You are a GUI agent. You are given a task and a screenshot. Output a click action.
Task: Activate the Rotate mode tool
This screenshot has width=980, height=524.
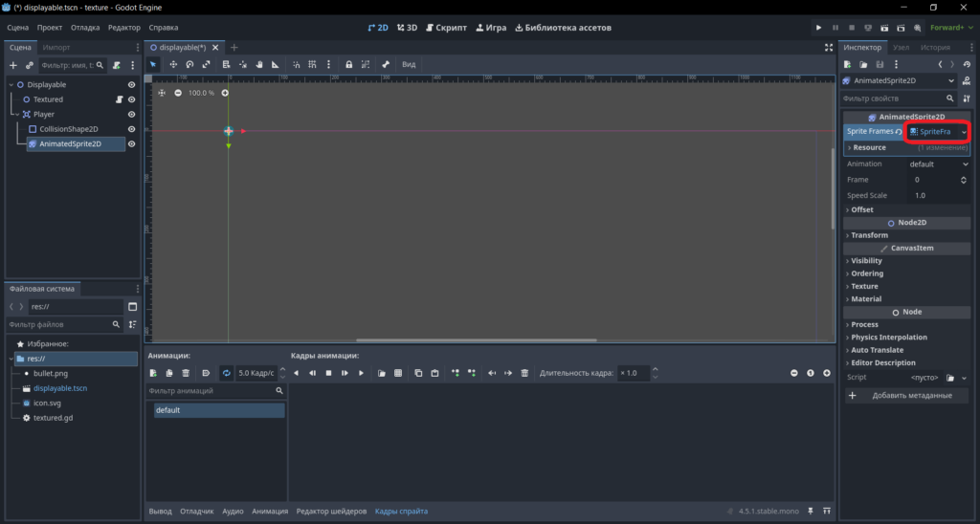click(189, 64)
